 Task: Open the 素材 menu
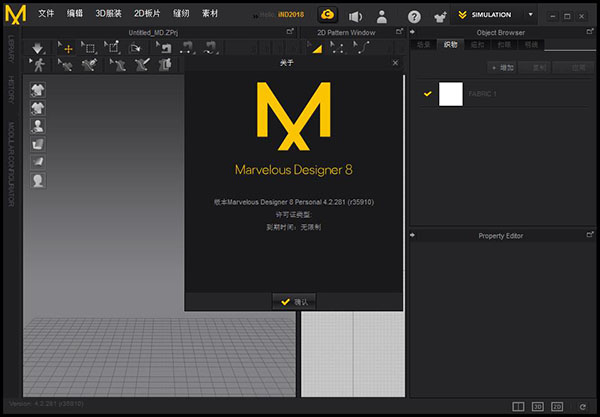[x=210, y=14]
